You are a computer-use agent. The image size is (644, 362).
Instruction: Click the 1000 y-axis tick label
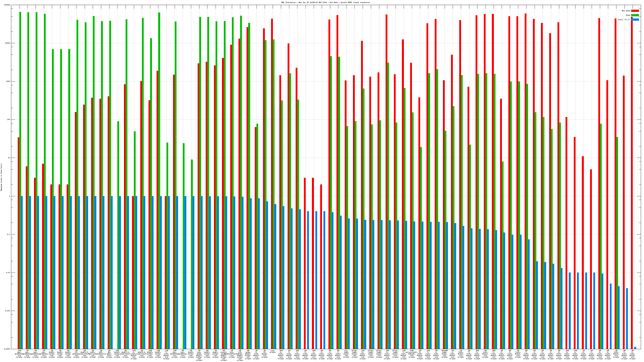8,81
